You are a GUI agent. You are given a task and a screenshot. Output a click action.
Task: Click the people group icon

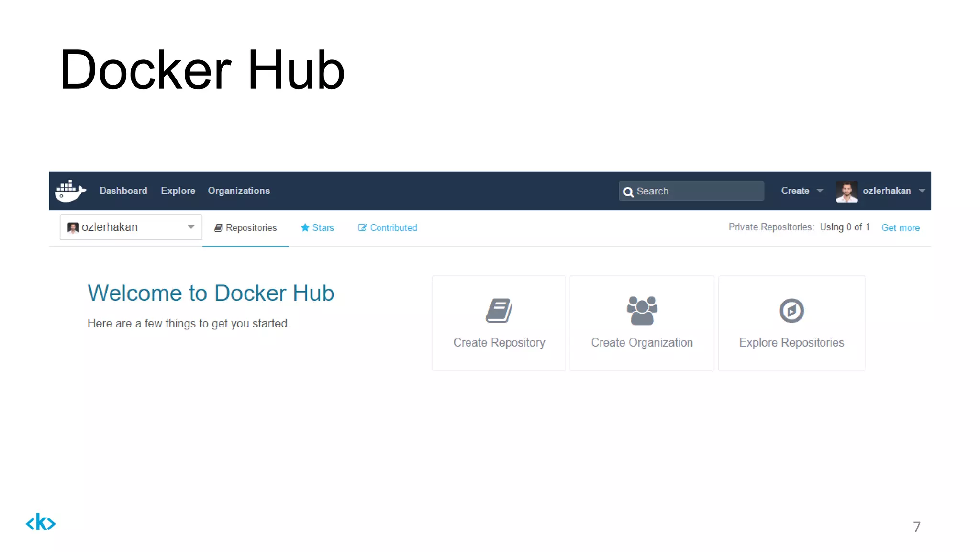tap(642, 311)
